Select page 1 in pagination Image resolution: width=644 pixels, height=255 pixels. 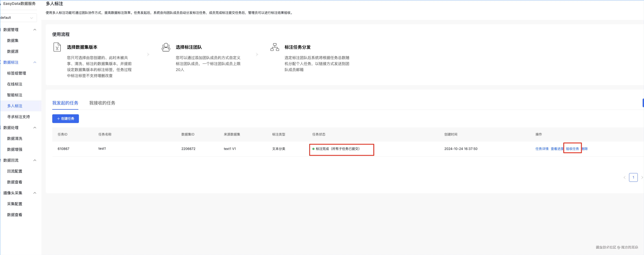coord(633,177)
